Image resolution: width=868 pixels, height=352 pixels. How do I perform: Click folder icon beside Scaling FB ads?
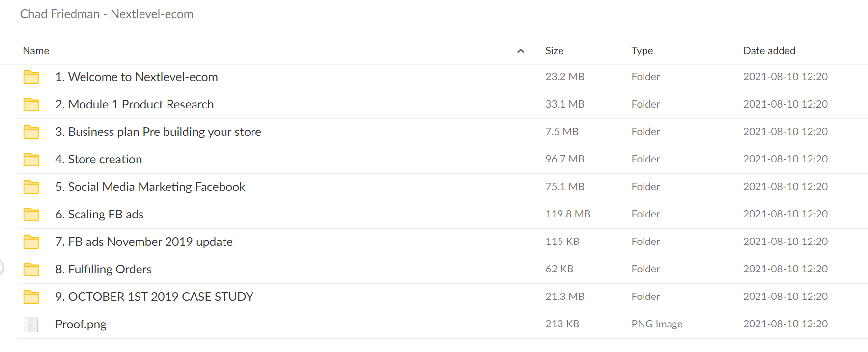click(x=31, y=215)
